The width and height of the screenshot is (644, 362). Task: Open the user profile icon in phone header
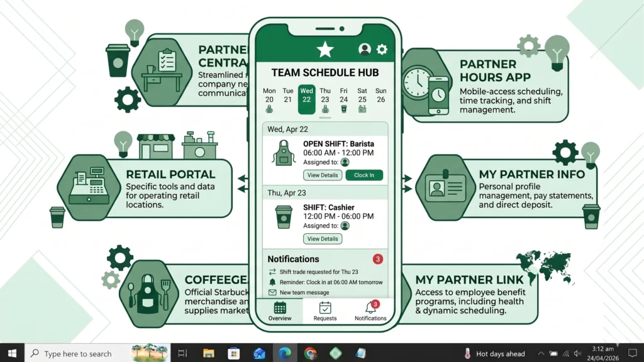point(364,49)
